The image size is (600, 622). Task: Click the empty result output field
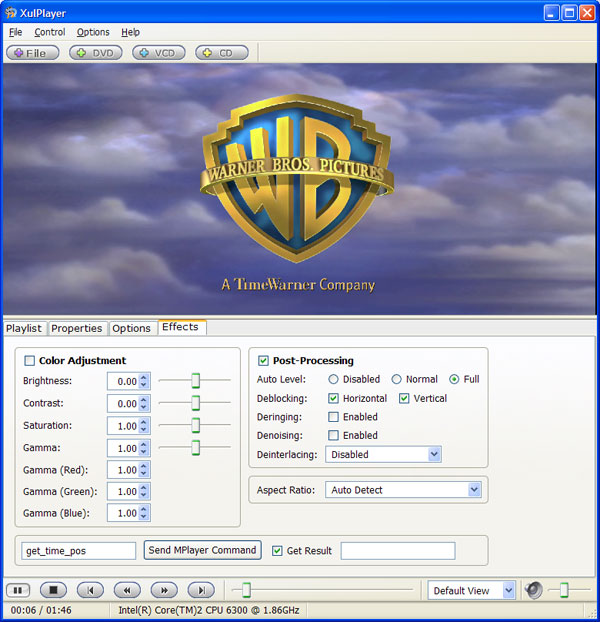pos(398,551)
